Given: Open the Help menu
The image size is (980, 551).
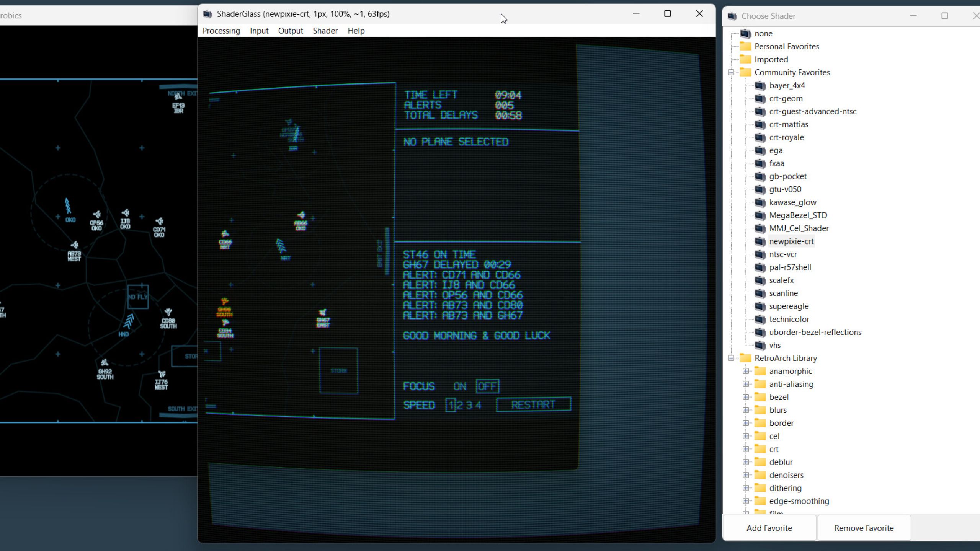Looking at the screenshot, I should coord(356,31).
